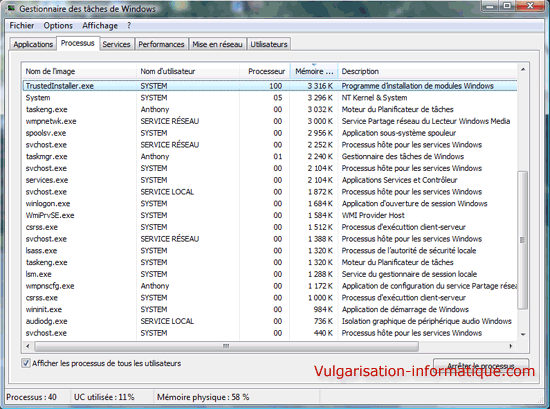Viewport: 550px width, 409px height.
Task: Select the winlogon.exe process
Action: click(48, 204)
